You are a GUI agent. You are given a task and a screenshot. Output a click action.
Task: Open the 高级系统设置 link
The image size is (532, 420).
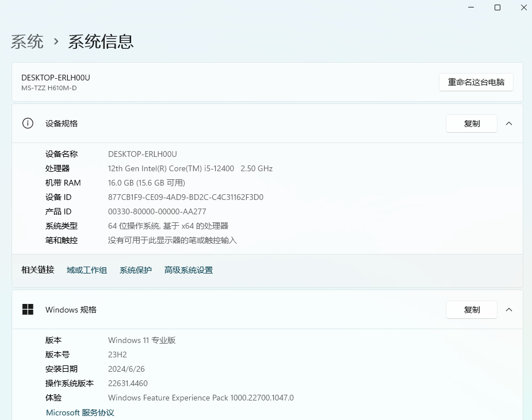pyautogui.click(x=189, y=270)
